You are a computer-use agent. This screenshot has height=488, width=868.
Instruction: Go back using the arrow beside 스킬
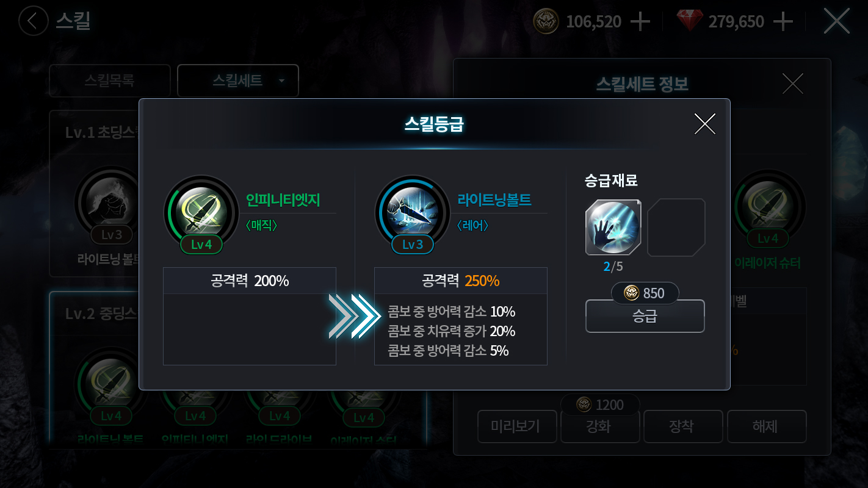click(x=33, y=21)
